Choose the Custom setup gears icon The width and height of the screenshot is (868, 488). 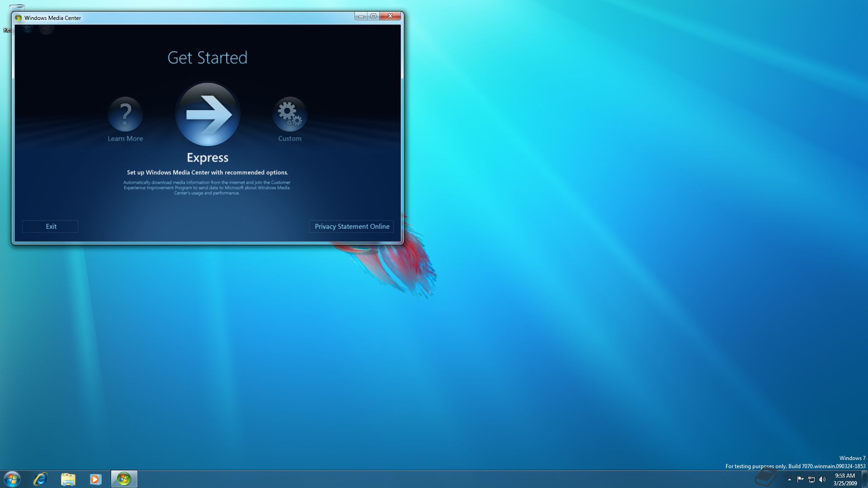tap(290, 114)
